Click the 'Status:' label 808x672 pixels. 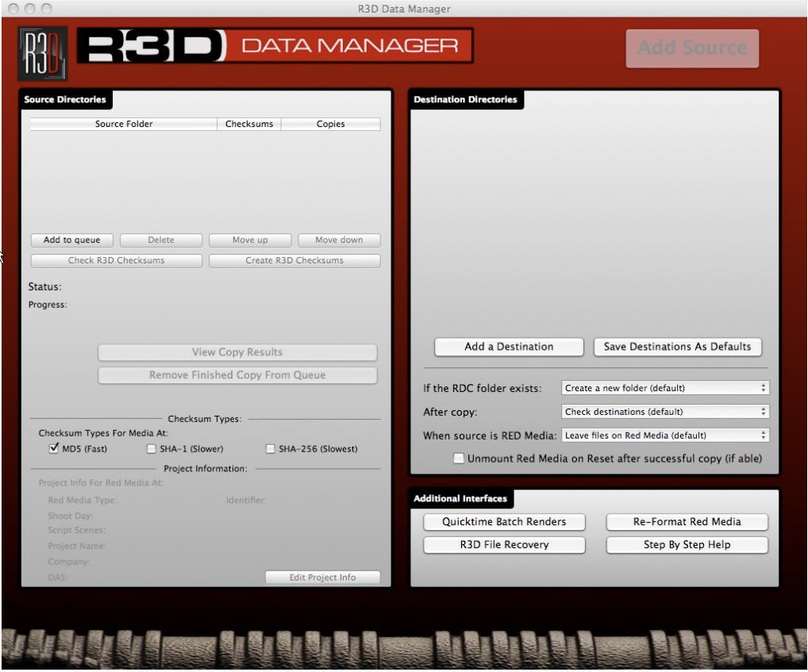click(x=44, y=287)
